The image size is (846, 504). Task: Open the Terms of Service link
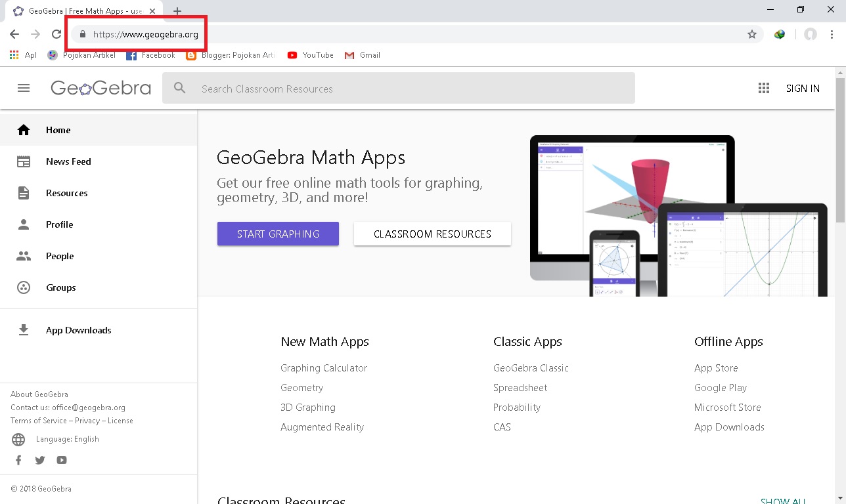tap(39, 421)
